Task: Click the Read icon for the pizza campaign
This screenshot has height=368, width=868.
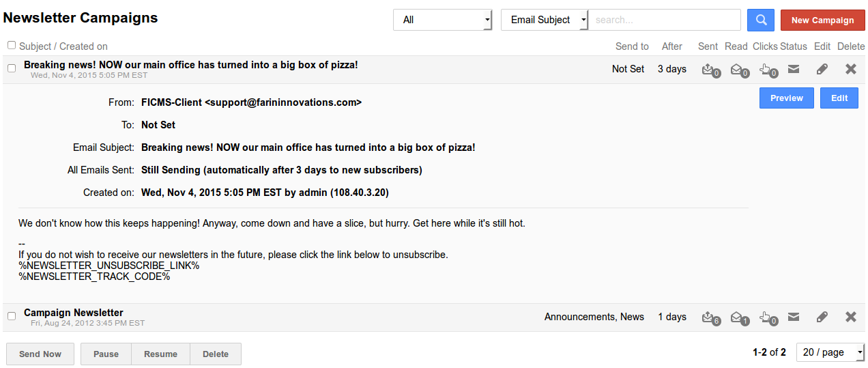Action: [738, 69]
